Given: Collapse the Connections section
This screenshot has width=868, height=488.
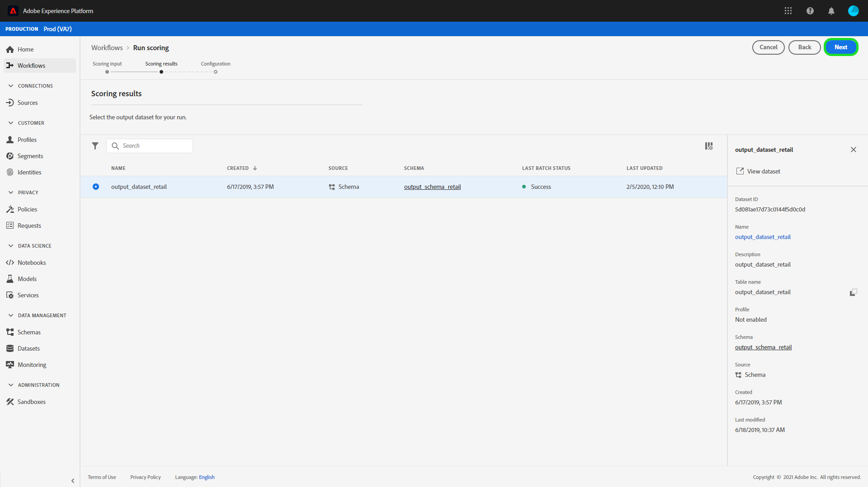Looking at the screenshot, I should [11, 86].
